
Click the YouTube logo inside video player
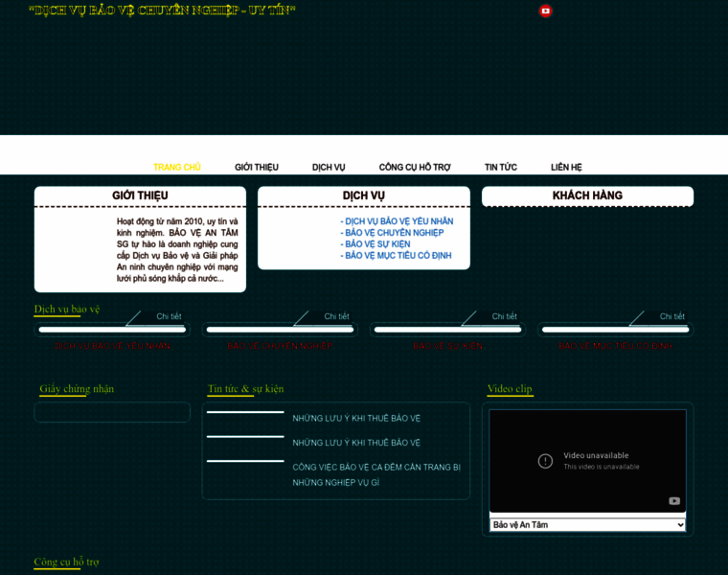pos(674,500)
